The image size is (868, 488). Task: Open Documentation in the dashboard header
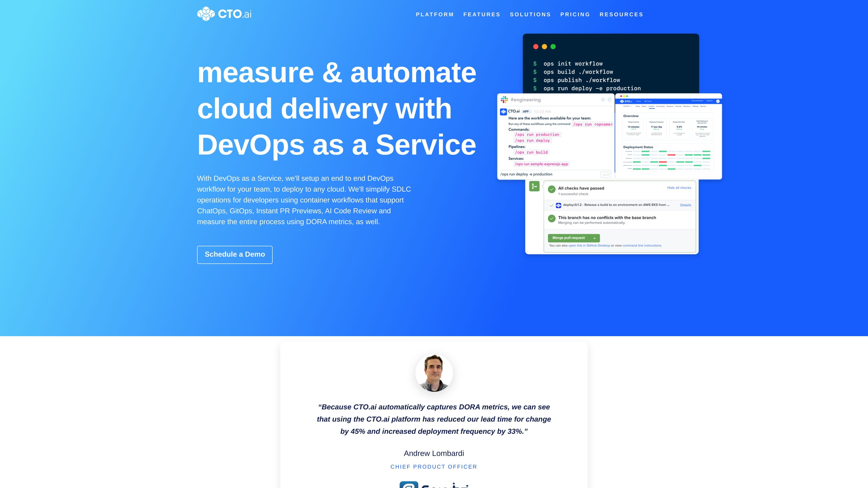(697, 101)
